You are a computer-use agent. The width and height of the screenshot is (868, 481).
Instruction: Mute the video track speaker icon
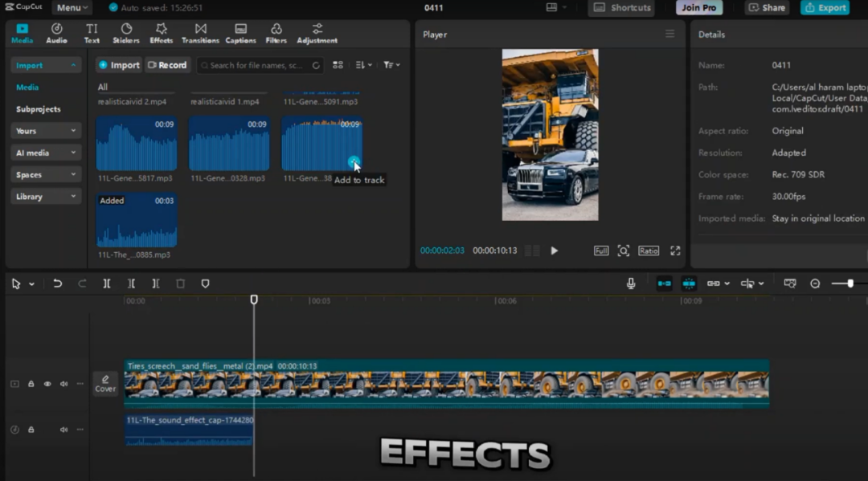(x=63, y=384)
